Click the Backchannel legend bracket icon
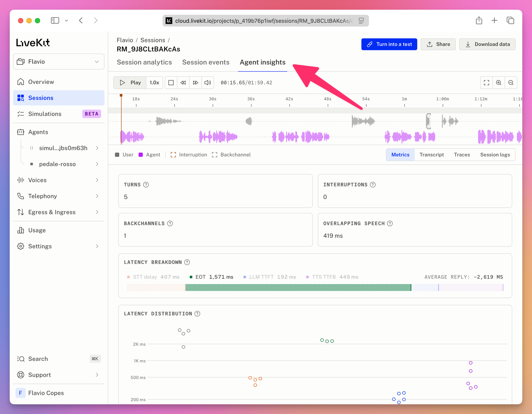The width and height of the screenshot is (532, 414). 215,155
